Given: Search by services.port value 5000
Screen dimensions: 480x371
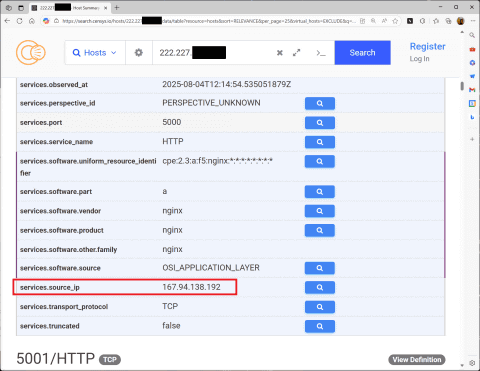Looking at the screenshot, I should (320, 123).
